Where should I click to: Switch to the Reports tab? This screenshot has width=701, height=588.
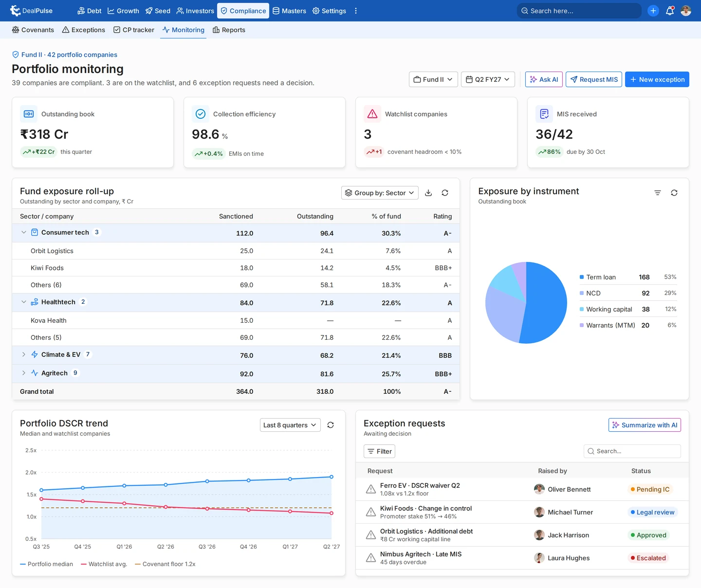pos(229,30)
